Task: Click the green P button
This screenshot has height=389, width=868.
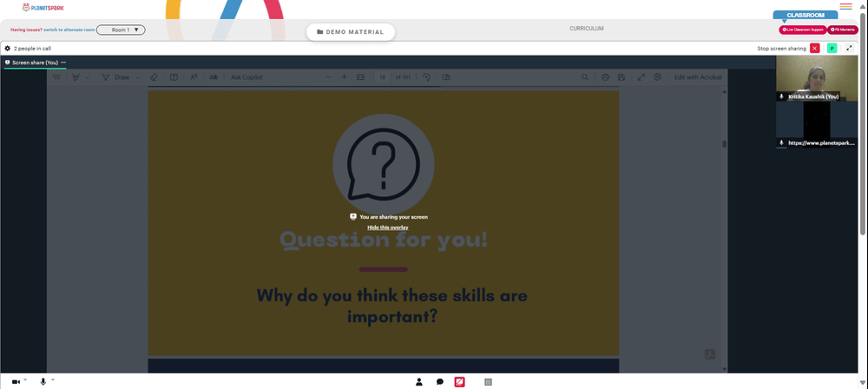Action: (x=832, y=49)
